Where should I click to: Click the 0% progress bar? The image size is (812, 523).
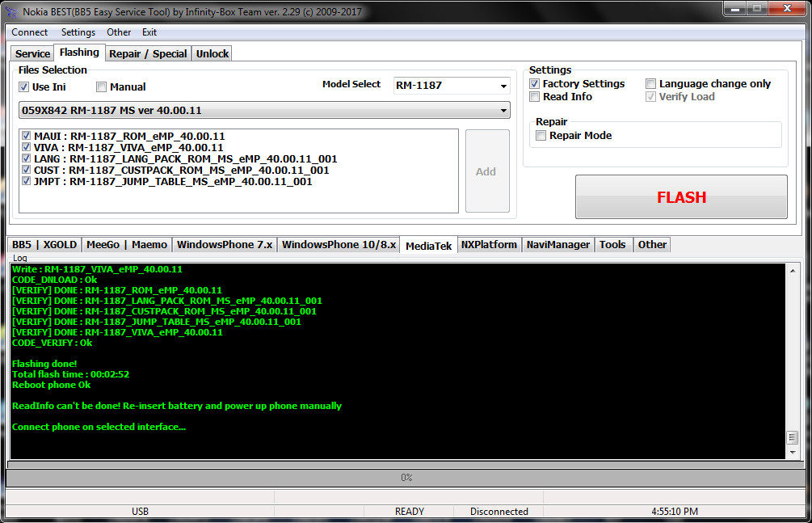406,478
